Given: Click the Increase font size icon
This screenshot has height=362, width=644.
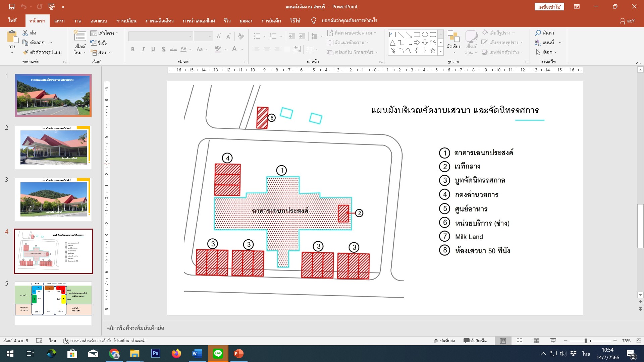Looking at the screenshot, I should click(x=219, y=36).
